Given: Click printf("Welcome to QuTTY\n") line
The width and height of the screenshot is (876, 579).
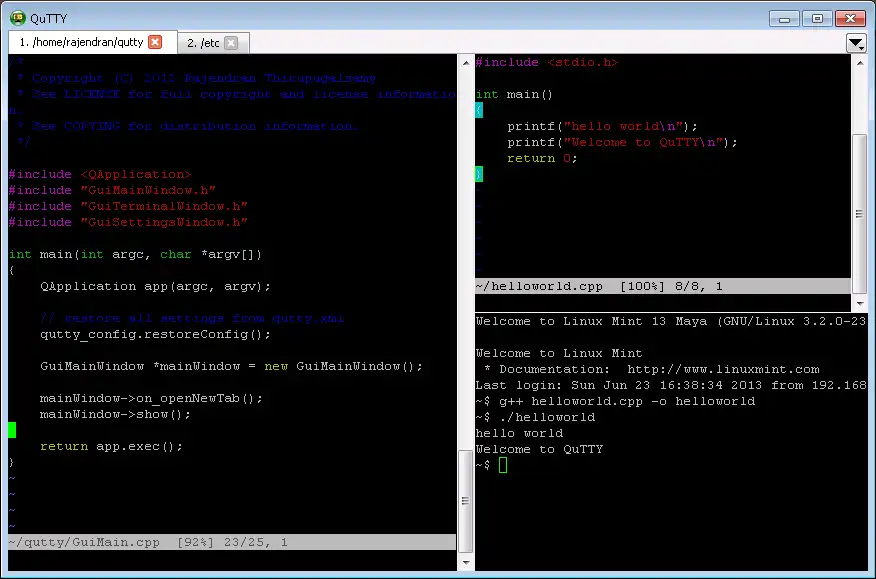Looking at the screenshot, I should [622, 142].
